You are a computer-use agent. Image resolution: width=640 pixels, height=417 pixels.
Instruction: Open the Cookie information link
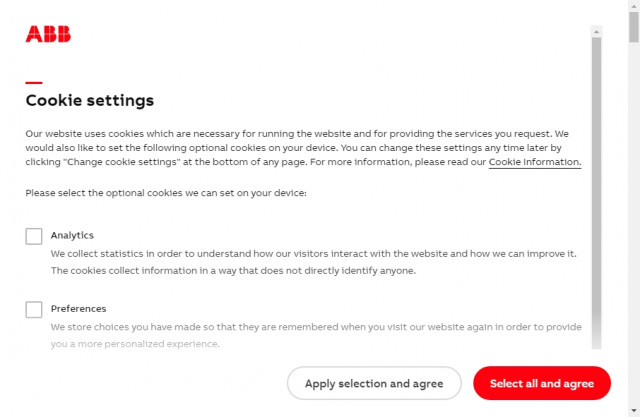534,162
